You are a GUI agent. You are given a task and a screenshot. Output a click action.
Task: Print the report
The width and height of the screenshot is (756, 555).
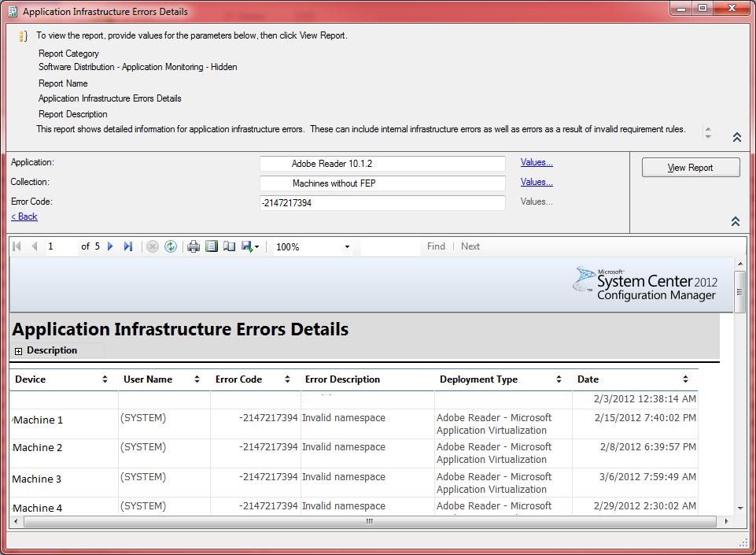(194, 246)
